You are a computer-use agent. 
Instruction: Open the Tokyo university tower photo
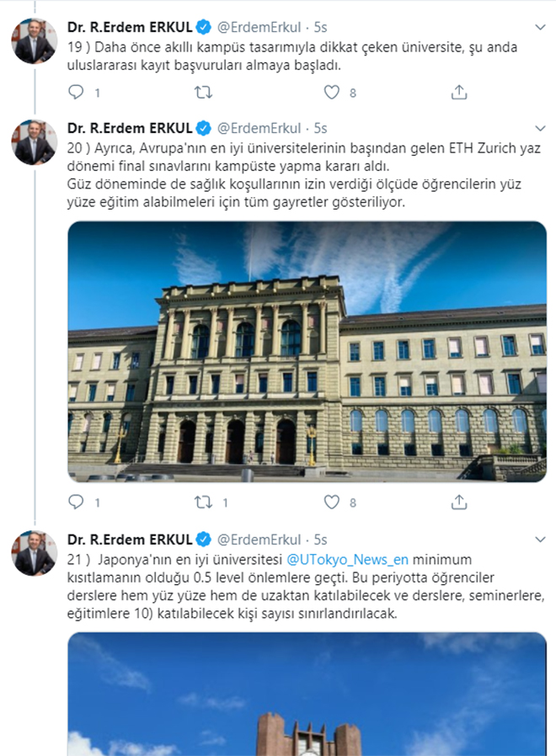tap(307, 695)
